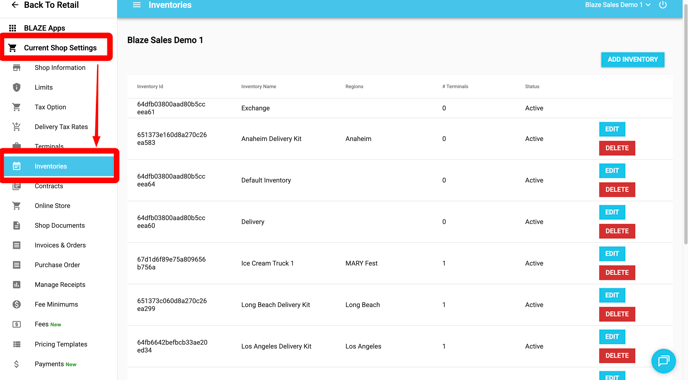
Task: Click the MARY Fest region cell
Action: click(361, 263)
